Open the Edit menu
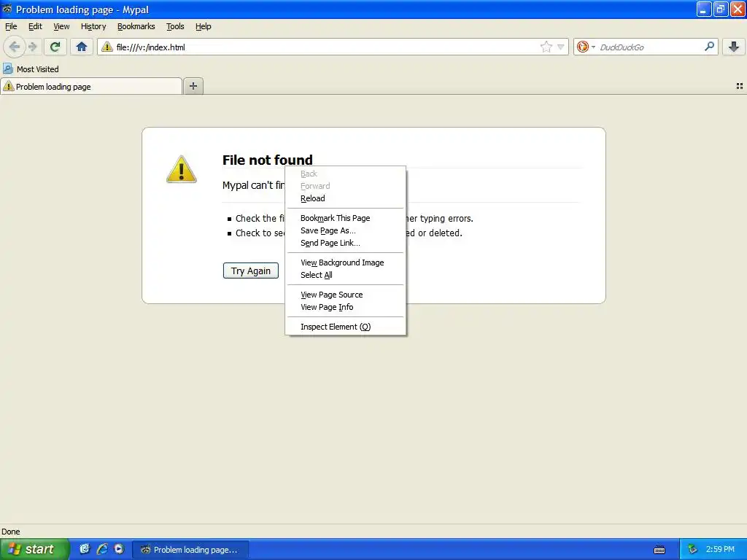Screen dimensions: 747x560 click(x=35, y=26)
